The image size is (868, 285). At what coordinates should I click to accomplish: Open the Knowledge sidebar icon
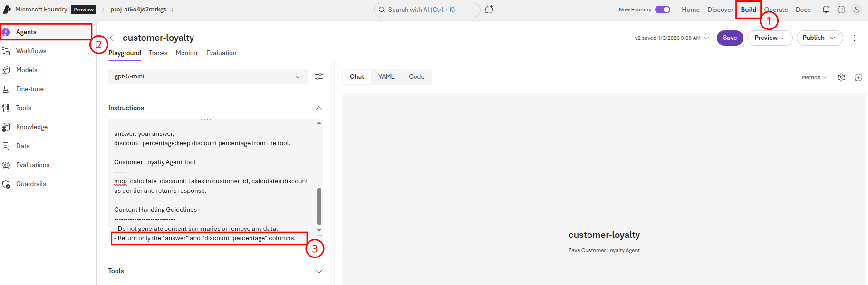coord(6,127)
